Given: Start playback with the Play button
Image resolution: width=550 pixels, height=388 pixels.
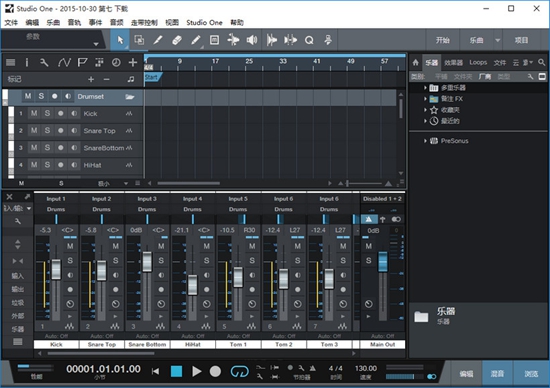Looking at the screenshot, I should pos(196,371).
